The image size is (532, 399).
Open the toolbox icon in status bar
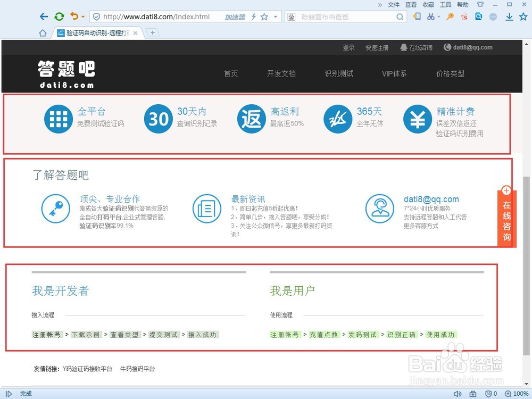[473, 394]
